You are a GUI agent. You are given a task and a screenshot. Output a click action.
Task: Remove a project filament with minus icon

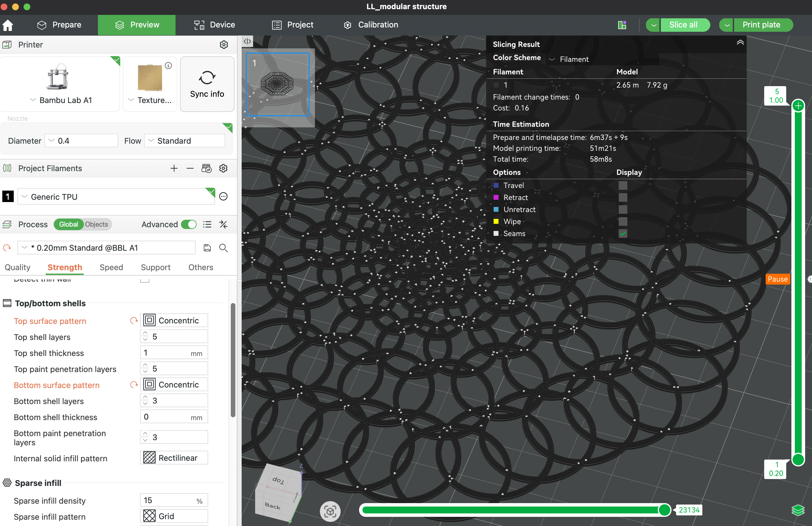pyautogui.click(x=190, y=168)
